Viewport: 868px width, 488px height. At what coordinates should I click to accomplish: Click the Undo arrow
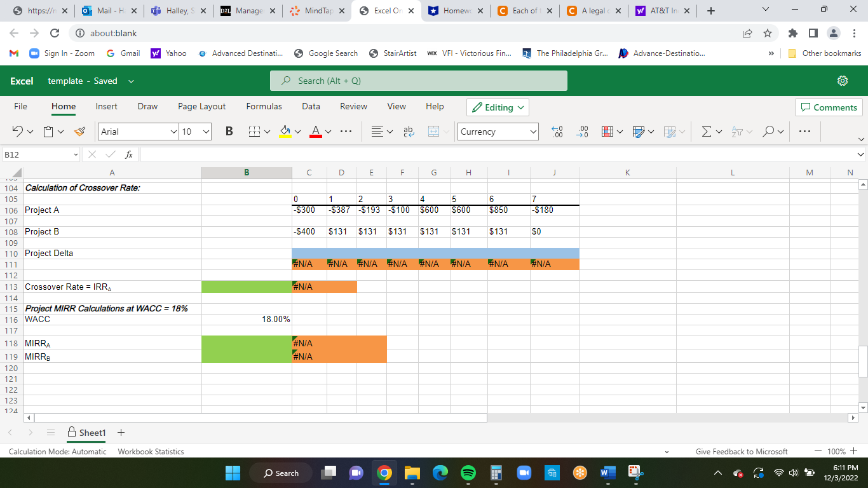click(x=17, y=132)
